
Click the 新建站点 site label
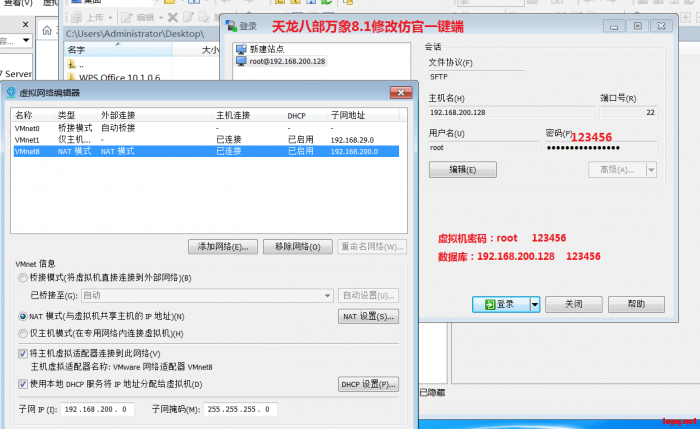point(267,49)
